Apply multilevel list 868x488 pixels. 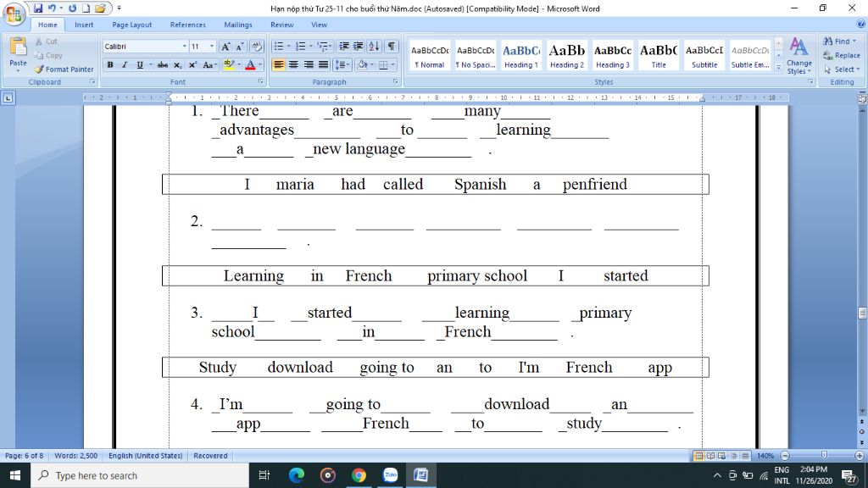(x=322, y=47)
